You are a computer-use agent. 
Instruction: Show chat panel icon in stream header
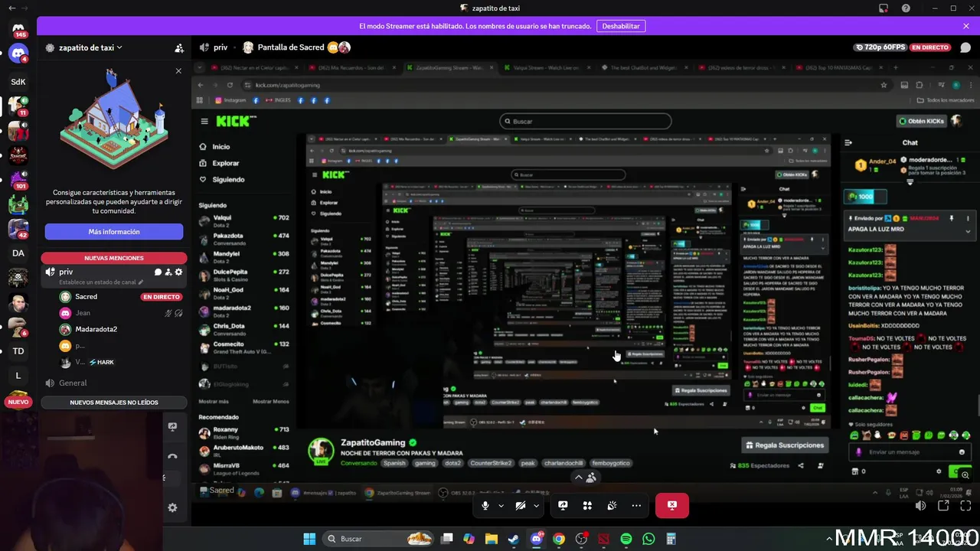point(965,47)
